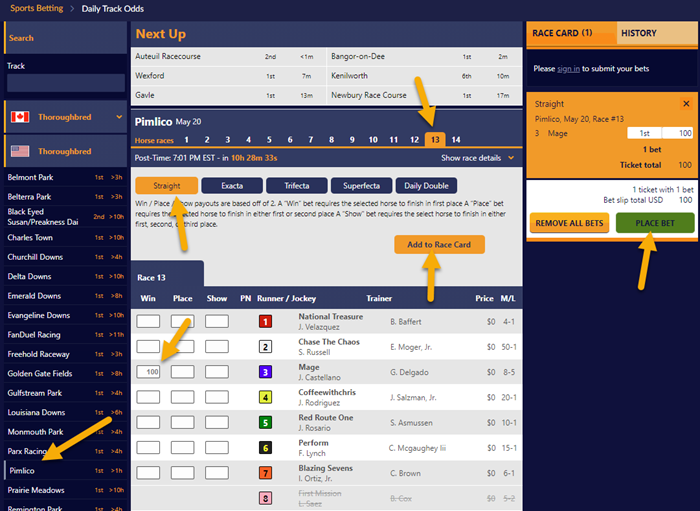Expand Show race details chevron

click(511, 158)
